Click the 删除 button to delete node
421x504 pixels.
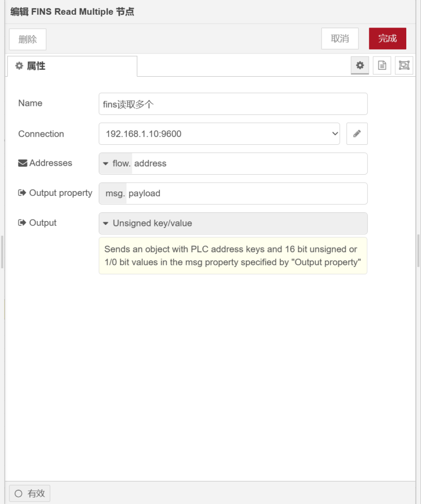[x=28, y=39]
